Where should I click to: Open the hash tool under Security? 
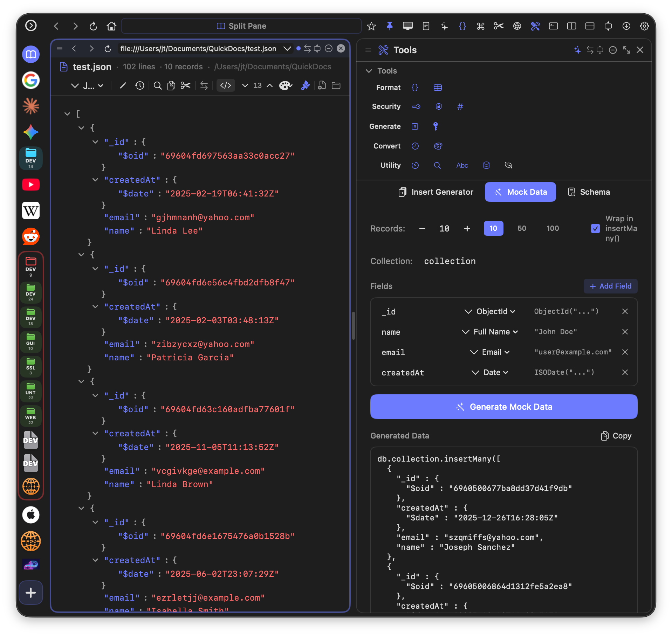(460, 106)
